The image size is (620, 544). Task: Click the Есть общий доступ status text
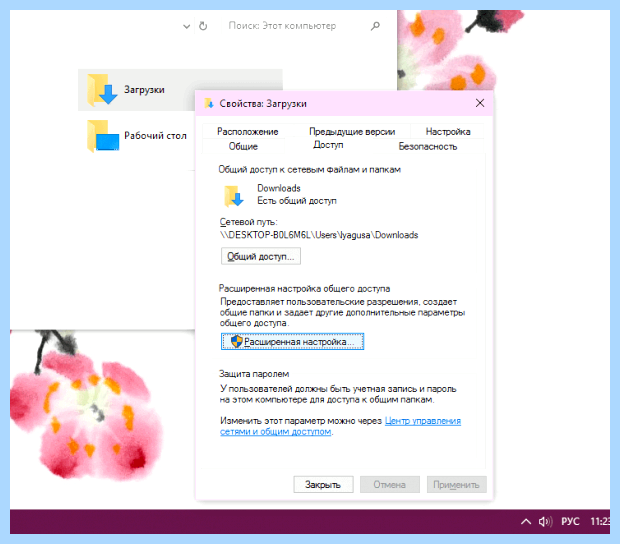pos(297,201)
